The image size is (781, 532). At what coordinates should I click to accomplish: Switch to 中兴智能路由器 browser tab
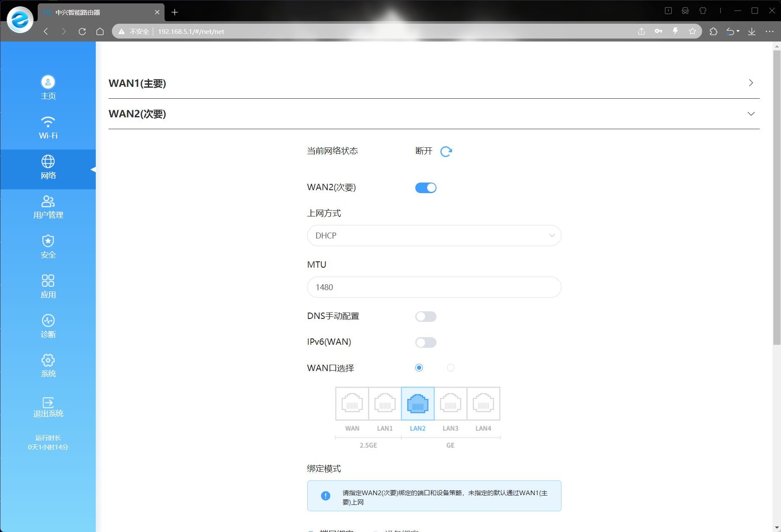click(x=100, y=12)
